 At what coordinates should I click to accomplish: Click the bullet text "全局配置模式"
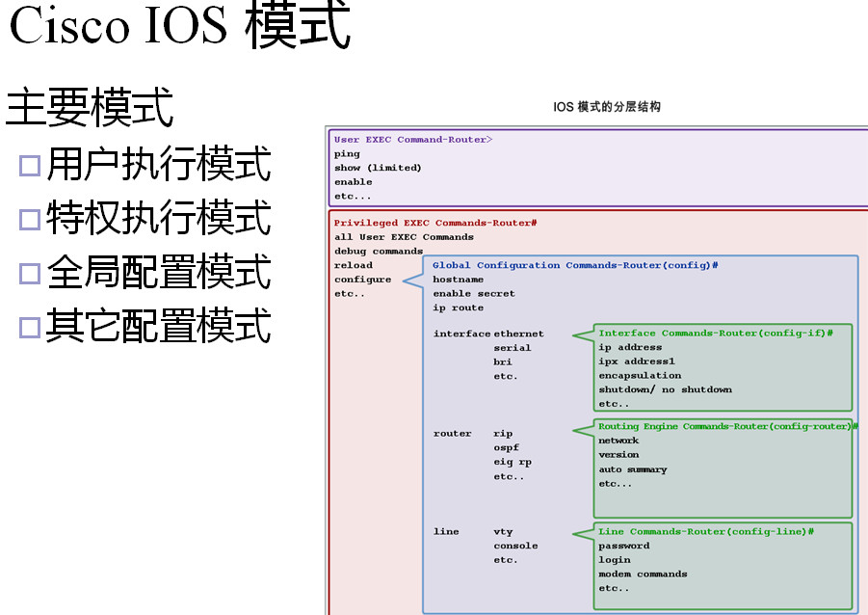[x=159, y=272]
